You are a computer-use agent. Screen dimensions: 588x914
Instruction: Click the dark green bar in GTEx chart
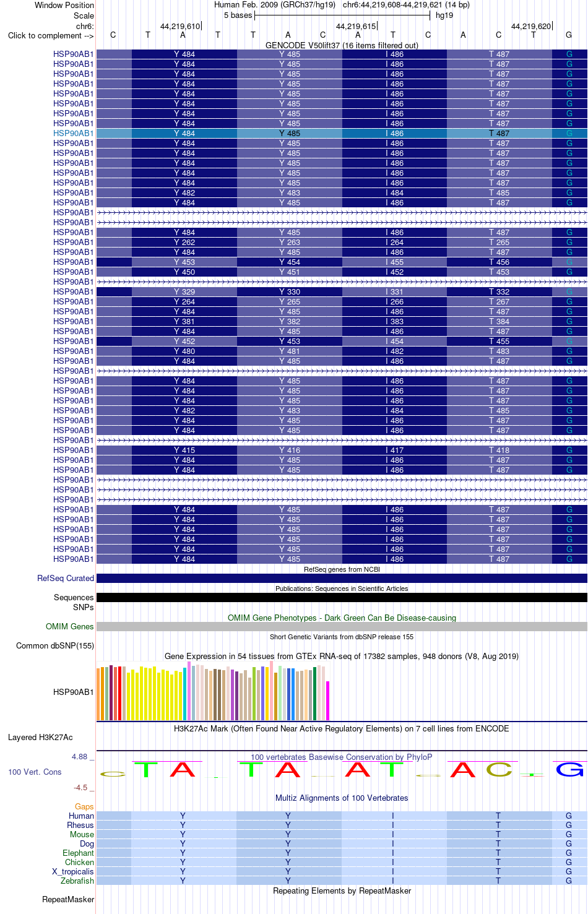[x=314, y=694]
